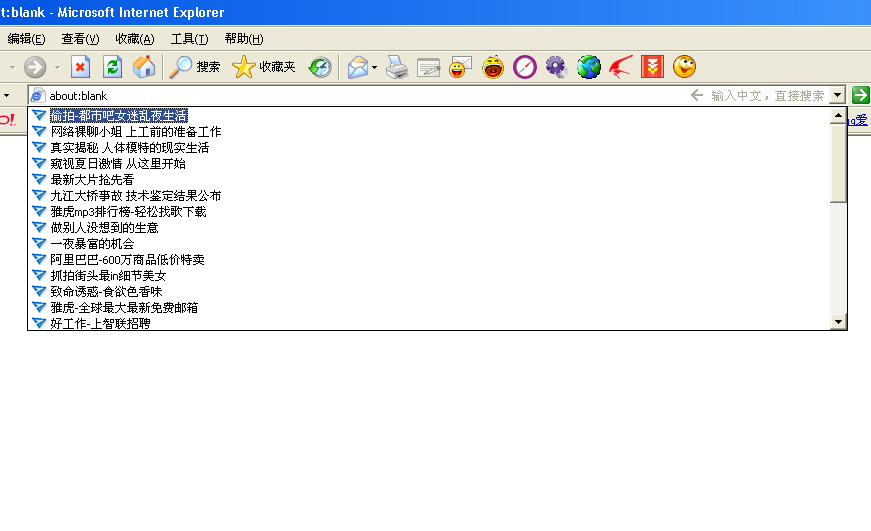Click the Forward arrow button
871x531 pixels.
tap(35, 67)
